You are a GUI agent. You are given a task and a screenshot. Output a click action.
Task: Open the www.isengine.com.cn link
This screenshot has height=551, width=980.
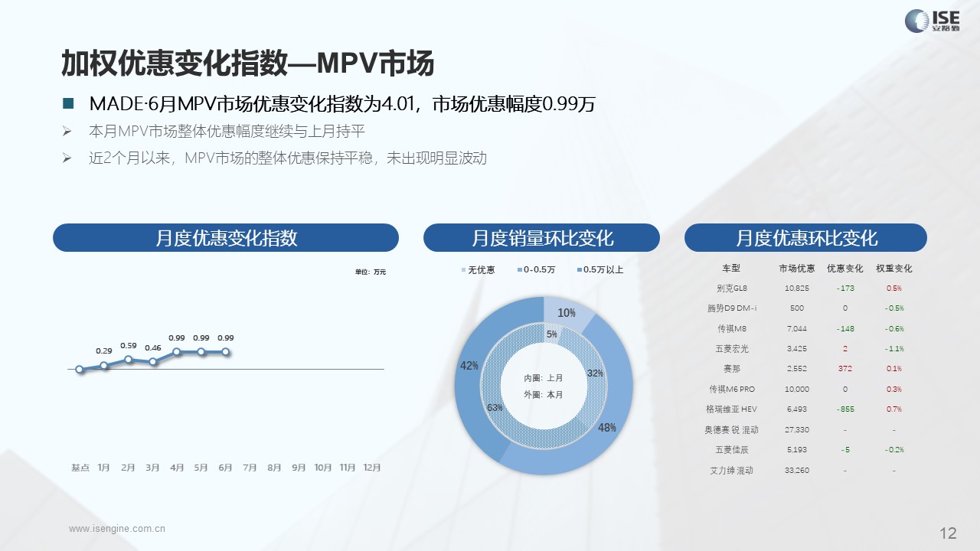[117, 529]
